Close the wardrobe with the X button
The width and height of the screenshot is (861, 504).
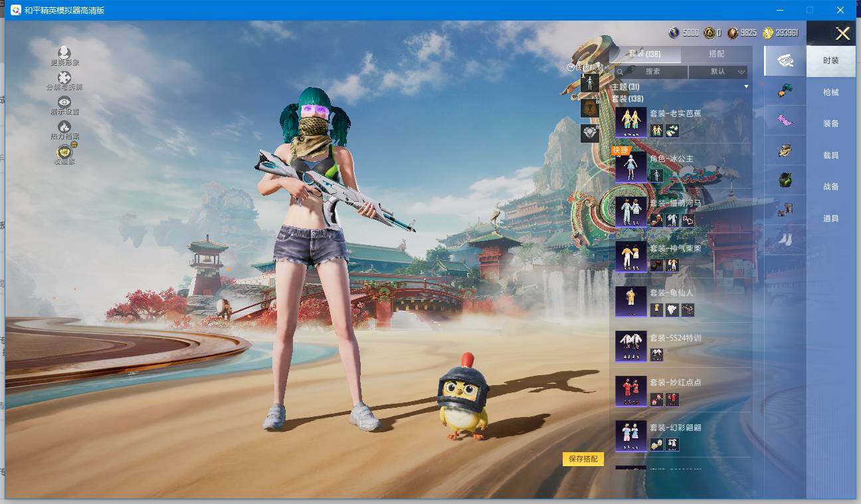coord(842,34)
